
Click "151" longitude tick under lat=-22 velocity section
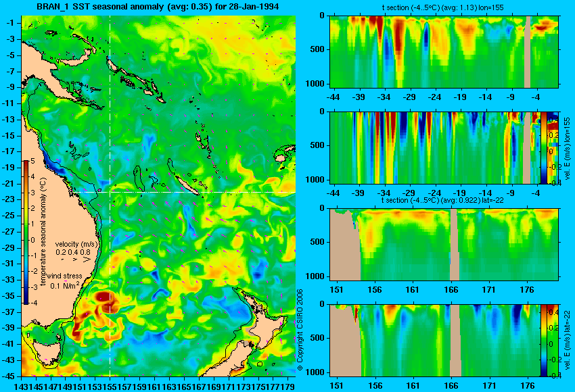[x=337, y=386]
